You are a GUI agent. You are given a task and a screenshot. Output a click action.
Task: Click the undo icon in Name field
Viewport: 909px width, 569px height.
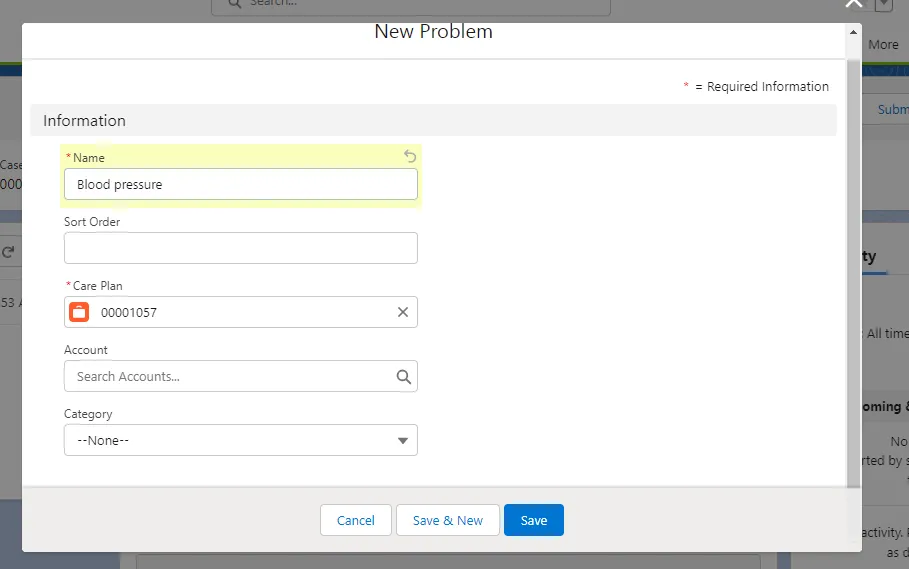pos(410,156)
